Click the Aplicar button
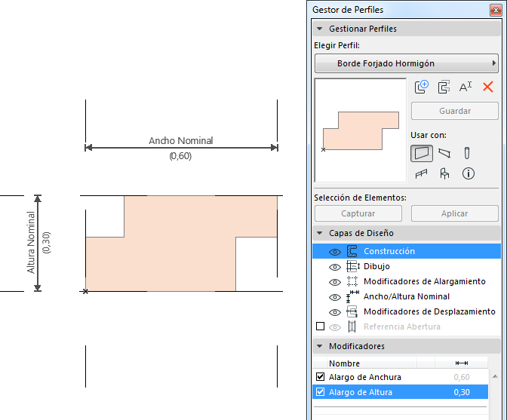 pyautogui.click(x=455, y=213)
